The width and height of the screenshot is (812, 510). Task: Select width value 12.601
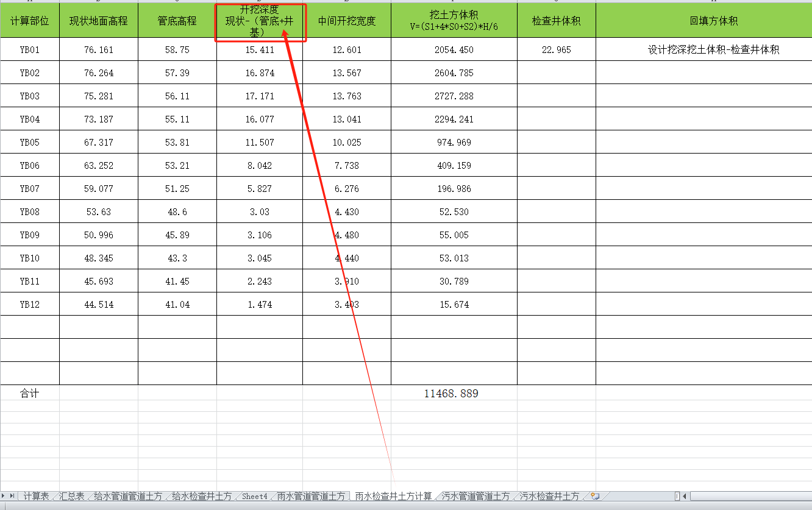coord(347,49)
